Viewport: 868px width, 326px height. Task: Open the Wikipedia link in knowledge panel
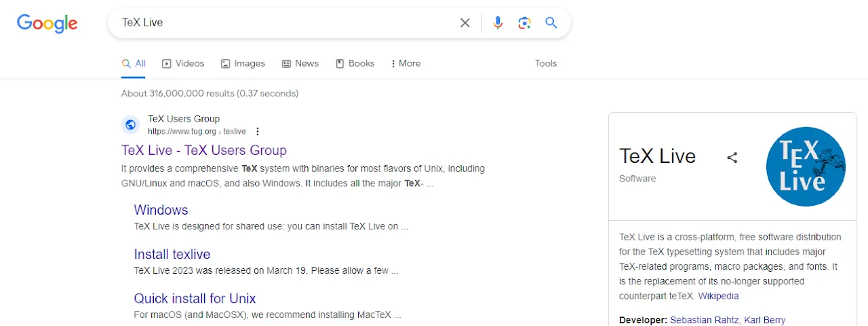click(718, 296)
